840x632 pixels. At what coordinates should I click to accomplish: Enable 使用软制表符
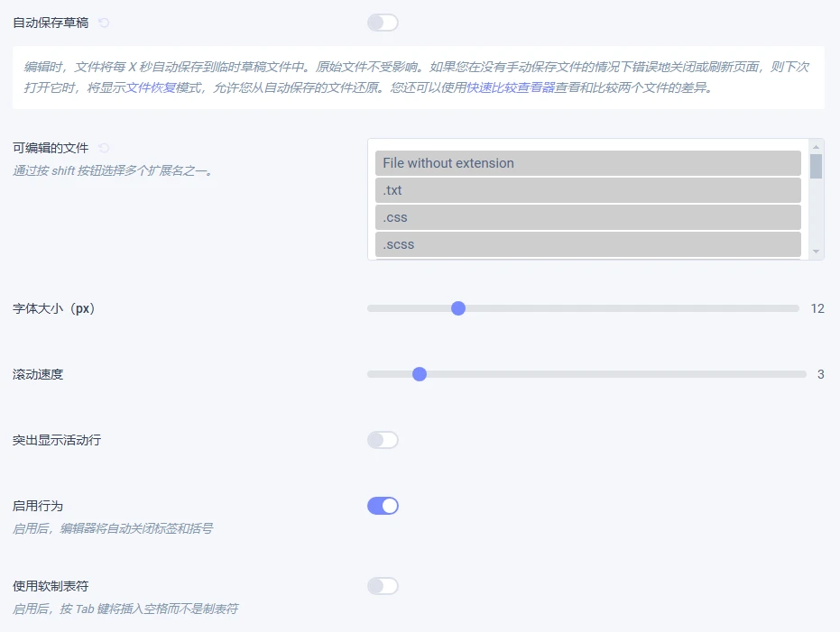(382, 585)
